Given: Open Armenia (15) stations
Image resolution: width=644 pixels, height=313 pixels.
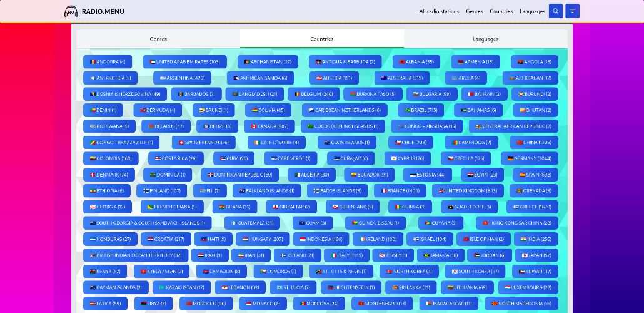Looking at the screenshot, I should [x=476, y=62].
